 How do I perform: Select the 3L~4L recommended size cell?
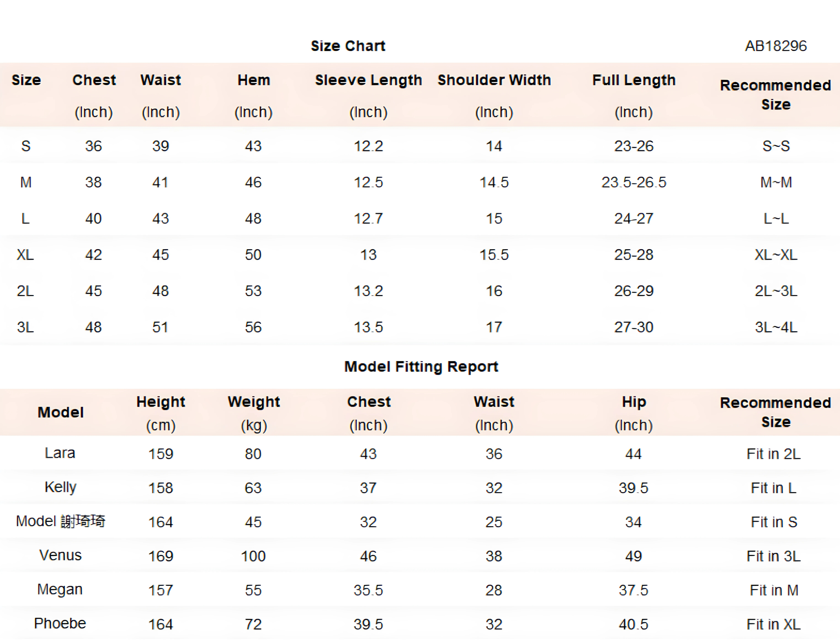[776, 327]
